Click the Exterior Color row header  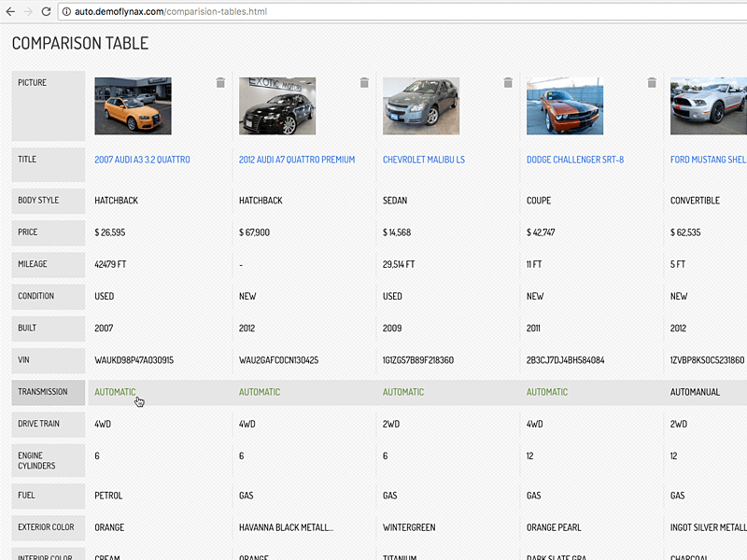click(x=49, y=527)
